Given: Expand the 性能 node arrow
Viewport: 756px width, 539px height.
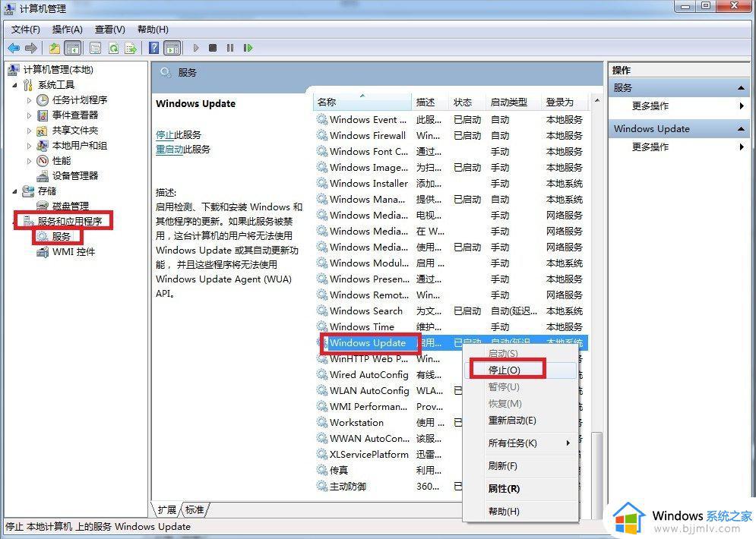Looking at the screenshot, I should [x=29, y=161].
